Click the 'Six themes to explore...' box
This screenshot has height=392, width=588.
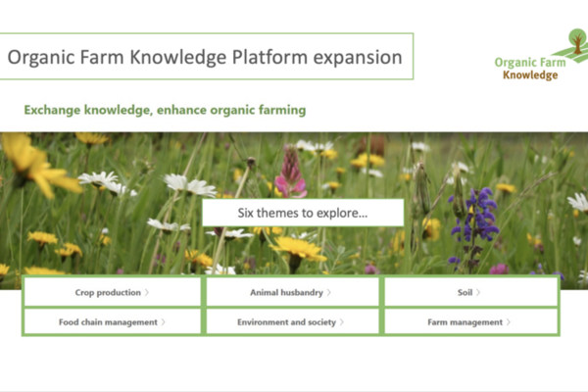pyautogui.click(x=303, y=213)
